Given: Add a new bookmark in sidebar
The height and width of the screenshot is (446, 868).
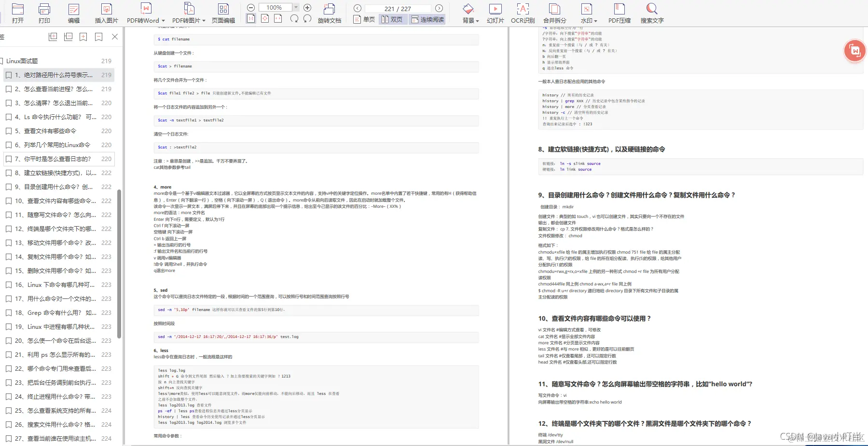Looking at the screenshot, I should (x=83, y=37).
